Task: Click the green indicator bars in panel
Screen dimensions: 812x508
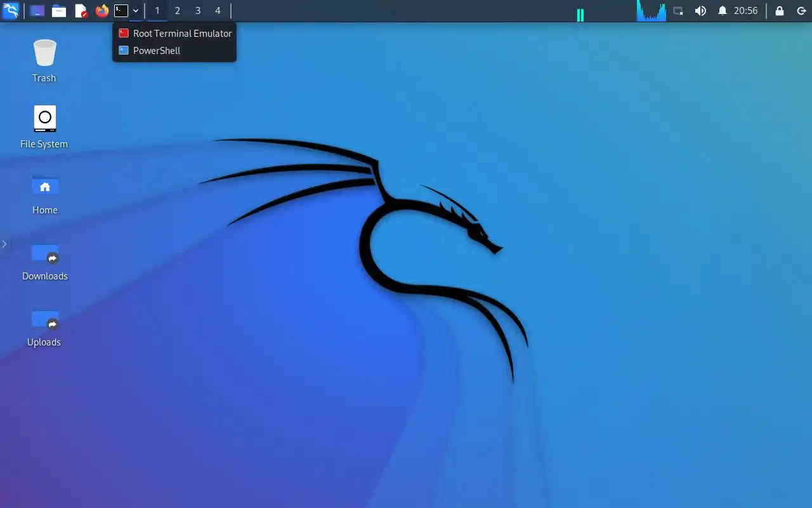Action: pos(580,15)
